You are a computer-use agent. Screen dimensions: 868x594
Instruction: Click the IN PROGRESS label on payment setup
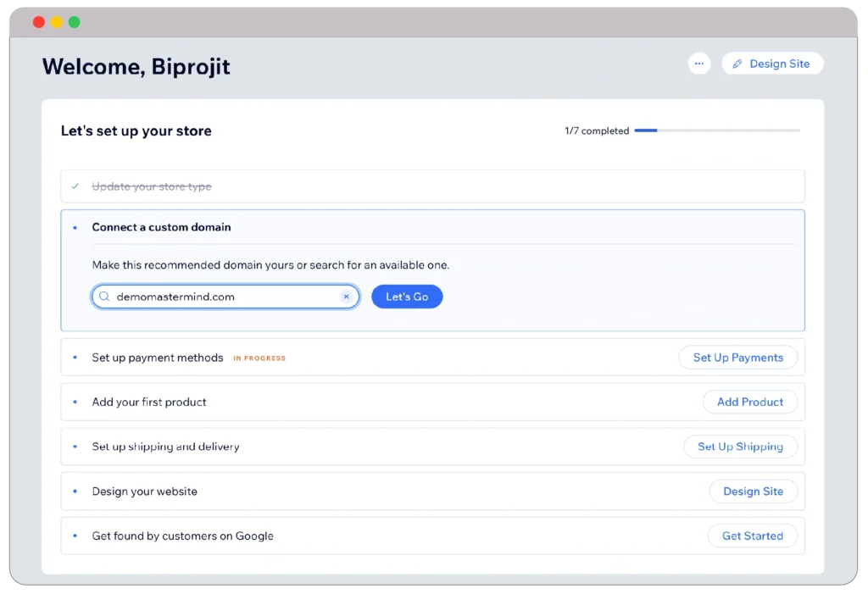[x=259, y=357]
